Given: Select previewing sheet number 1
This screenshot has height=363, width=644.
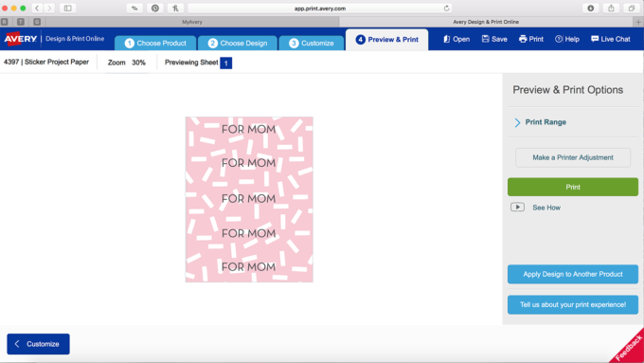Looking at the screenshot, I should click(226, 63).
